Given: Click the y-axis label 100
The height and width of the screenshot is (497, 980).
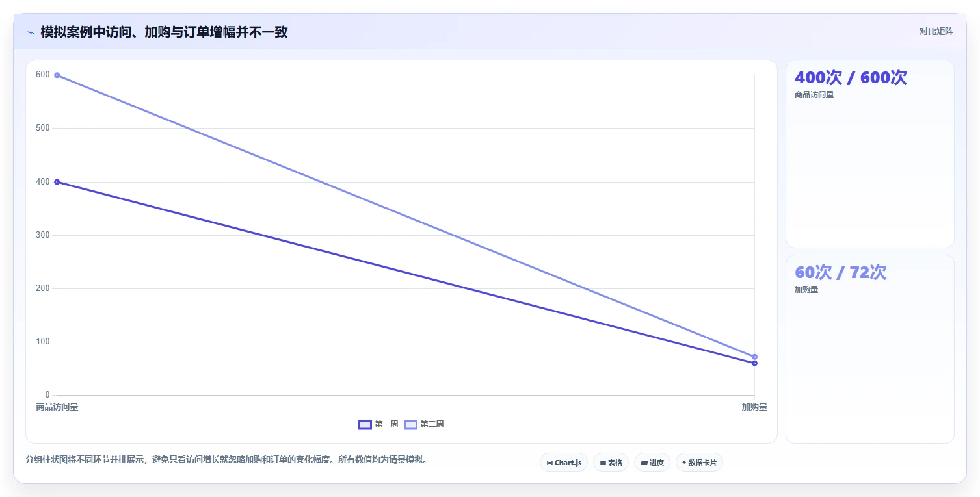Looking at the screenshot, I should [x=43, y=342].
